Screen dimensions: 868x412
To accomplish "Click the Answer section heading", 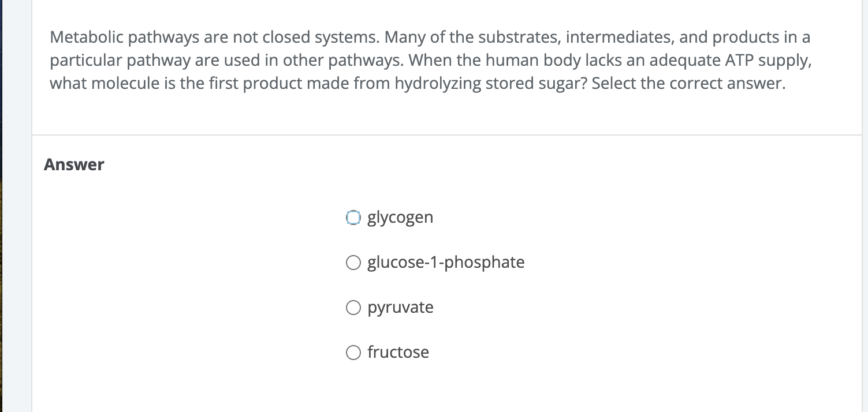I will tap(74, 164).
